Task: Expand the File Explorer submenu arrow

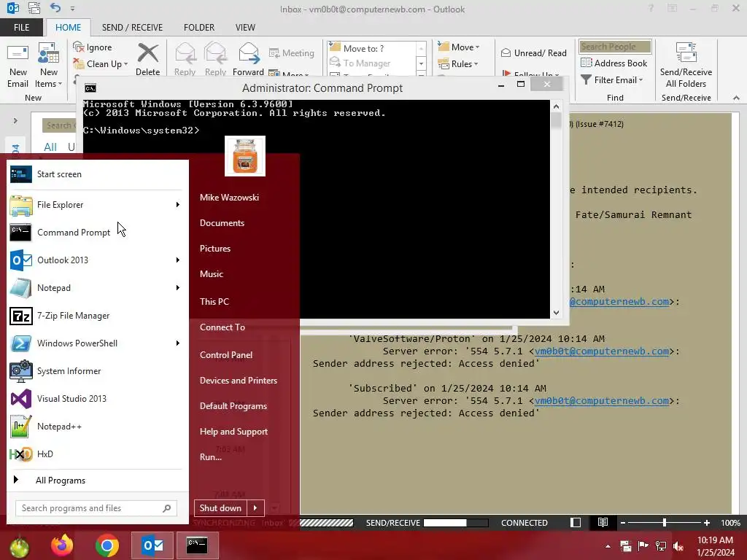Action: pyautogui.click(x=178, y=205)
